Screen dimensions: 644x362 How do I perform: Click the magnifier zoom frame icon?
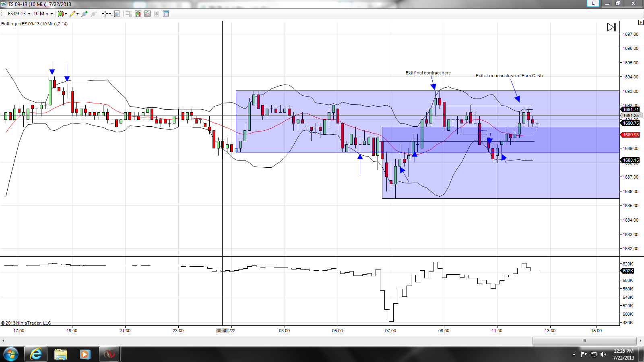pos(117,14)
